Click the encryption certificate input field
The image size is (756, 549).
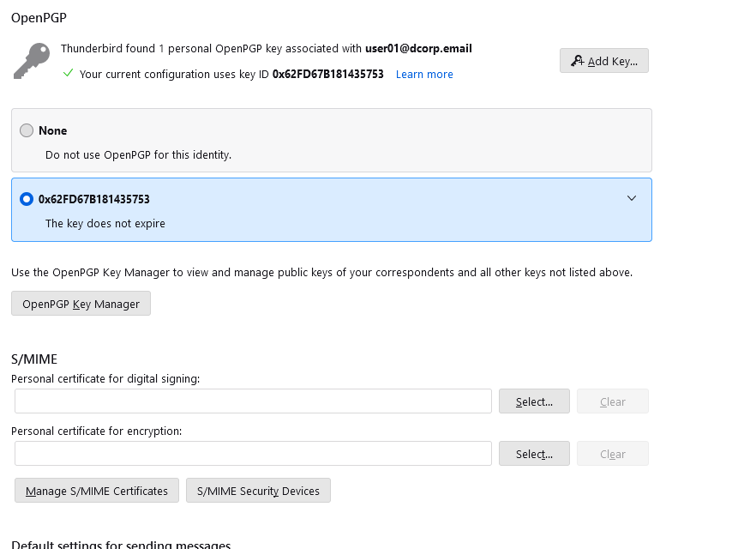253,453
